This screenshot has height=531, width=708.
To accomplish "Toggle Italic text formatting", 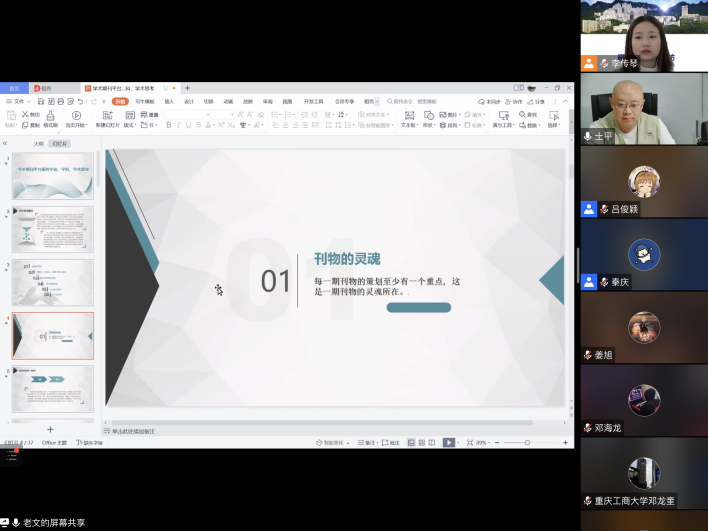I will (x=179, y=125).
